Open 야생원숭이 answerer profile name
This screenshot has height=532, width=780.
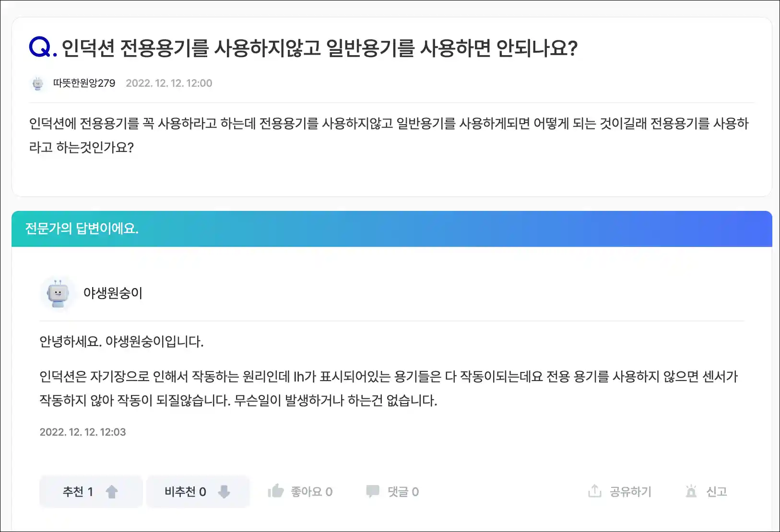pyautogui.click(x=113, y=293)
